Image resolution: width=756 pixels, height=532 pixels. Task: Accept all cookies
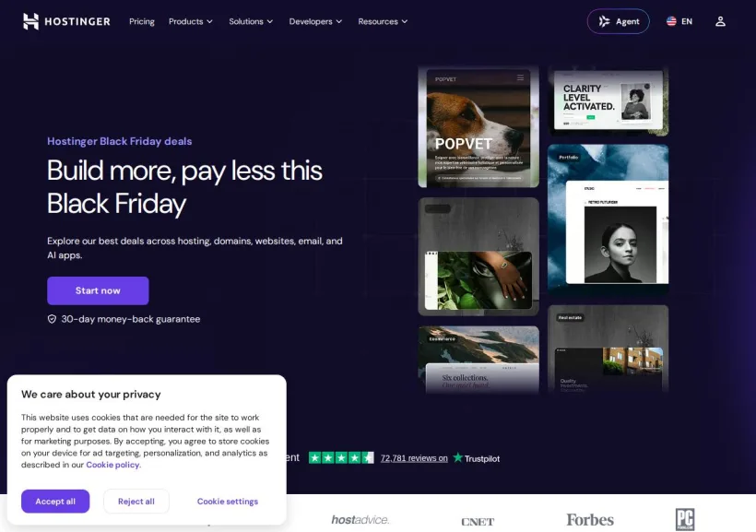55,502
